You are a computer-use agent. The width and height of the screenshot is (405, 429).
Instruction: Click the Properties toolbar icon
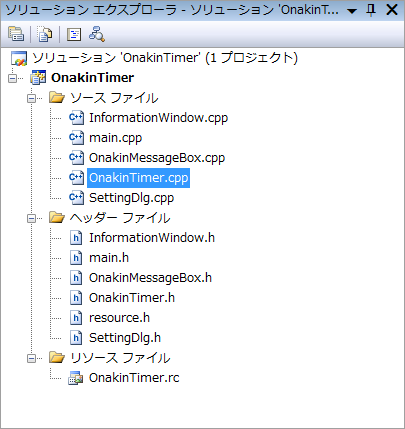(16, 34)
